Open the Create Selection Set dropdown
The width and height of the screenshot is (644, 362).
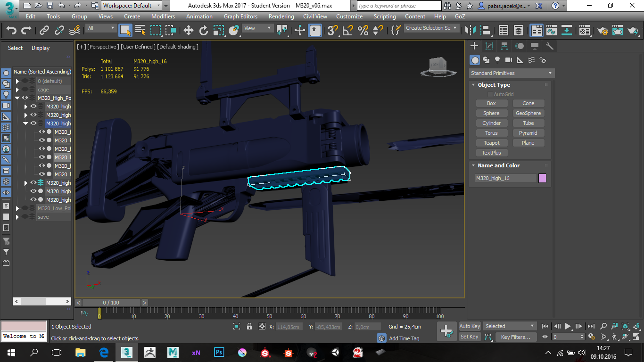[432, 28]
